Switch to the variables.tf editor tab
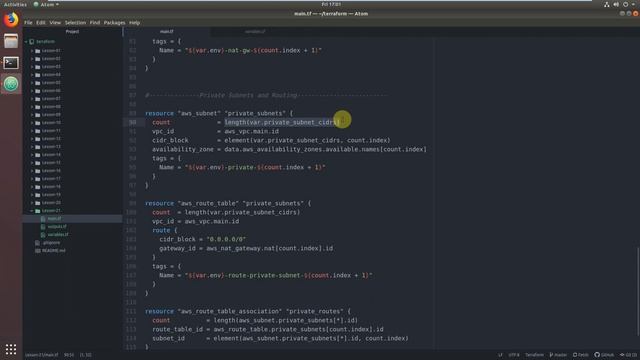Image resolution: width=640 pixels, height=360 pixels. [x=255, y=31]
